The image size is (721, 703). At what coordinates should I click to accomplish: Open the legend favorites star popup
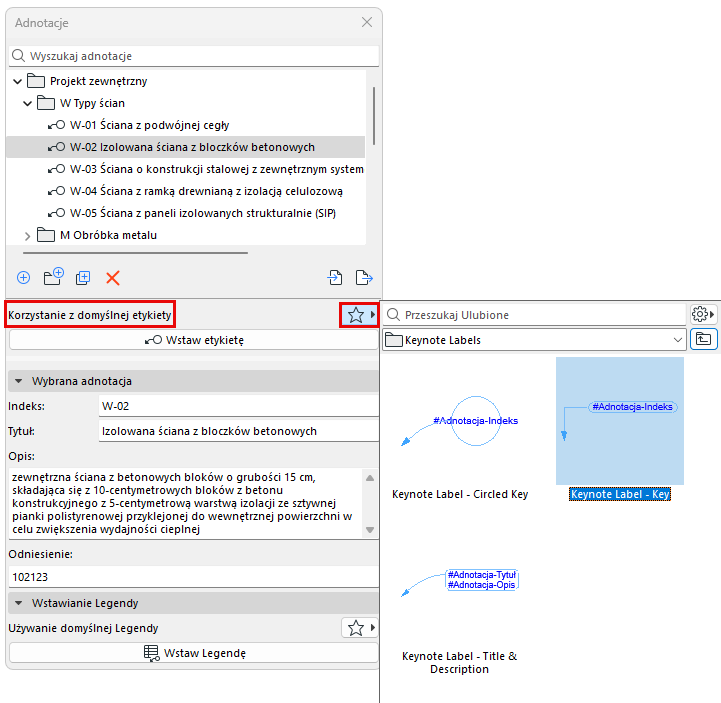click(x=360, y=628)
